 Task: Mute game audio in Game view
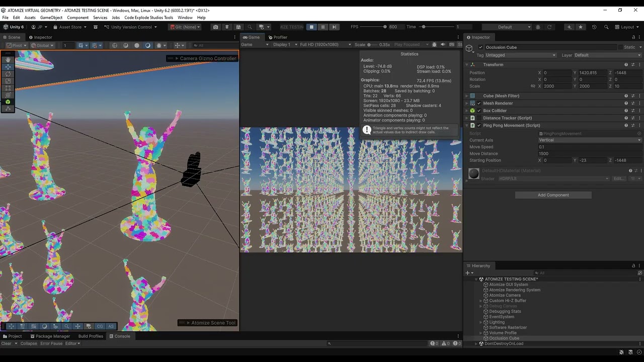coord(443,45)
